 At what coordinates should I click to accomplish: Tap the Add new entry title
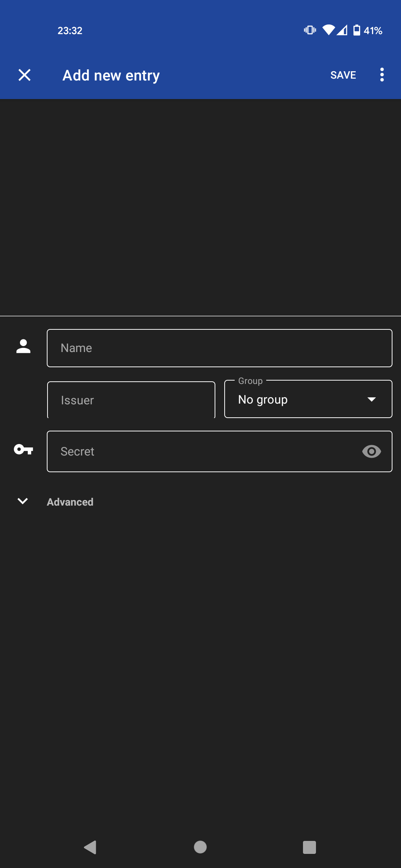[110, 75]
